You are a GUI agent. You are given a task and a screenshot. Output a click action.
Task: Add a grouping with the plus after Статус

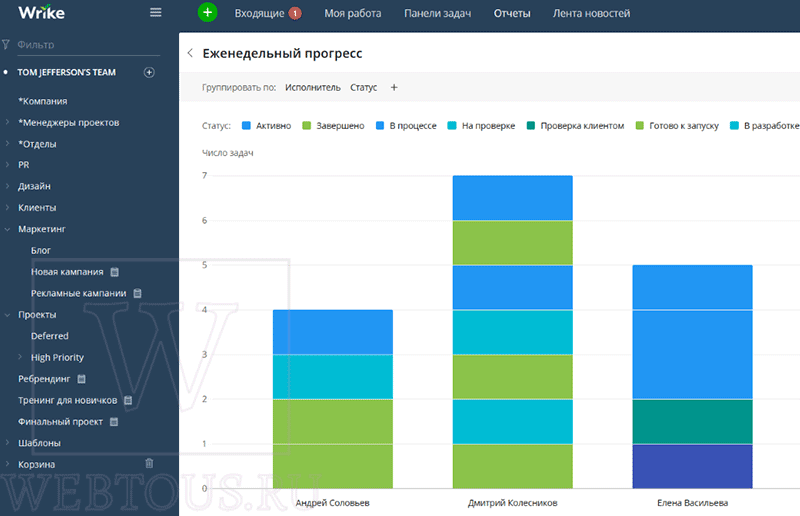click(394, 87)
